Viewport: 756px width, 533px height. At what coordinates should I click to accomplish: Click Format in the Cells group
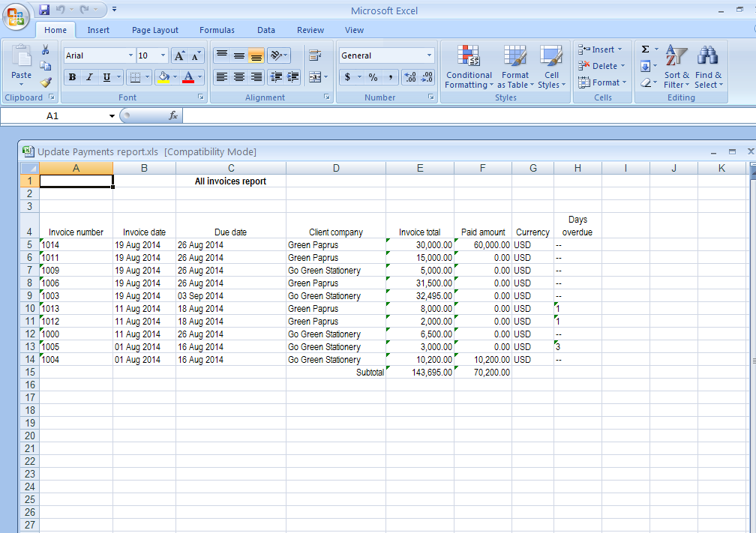coord(602,83)
